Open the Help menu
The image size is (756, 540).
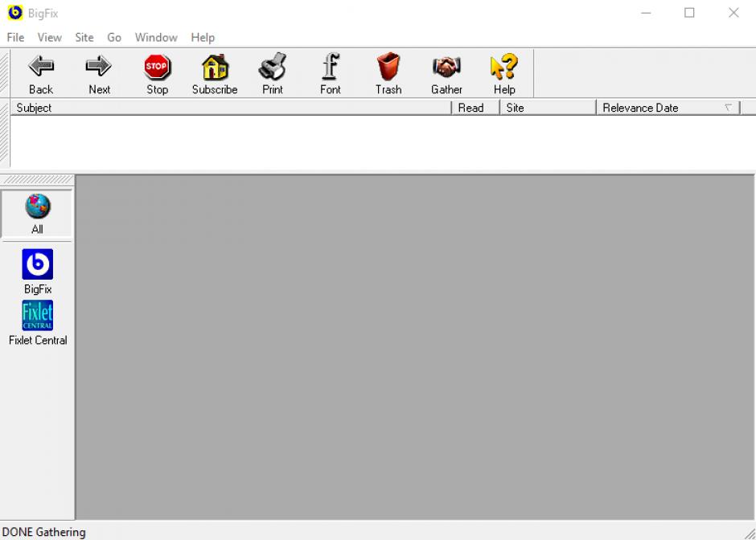(x=203, y=38)
